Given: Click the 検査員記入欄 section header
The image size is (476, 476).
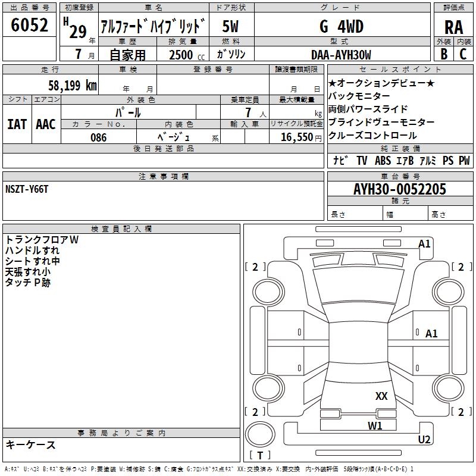Looking at the screenshot, I should click(121, 229).
